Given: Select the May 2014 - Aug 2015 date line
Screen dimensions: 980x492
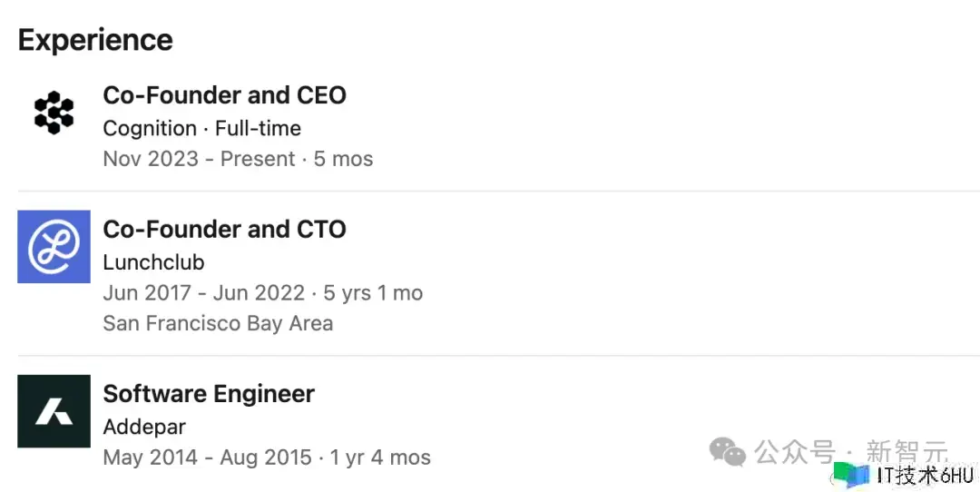Looking at the screenshot, I should pos(267,458).
